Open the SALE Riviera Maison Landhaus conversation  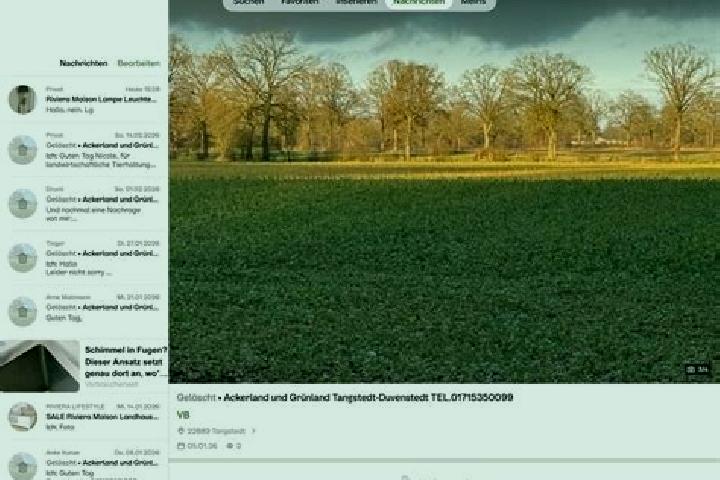pos(84,417)
